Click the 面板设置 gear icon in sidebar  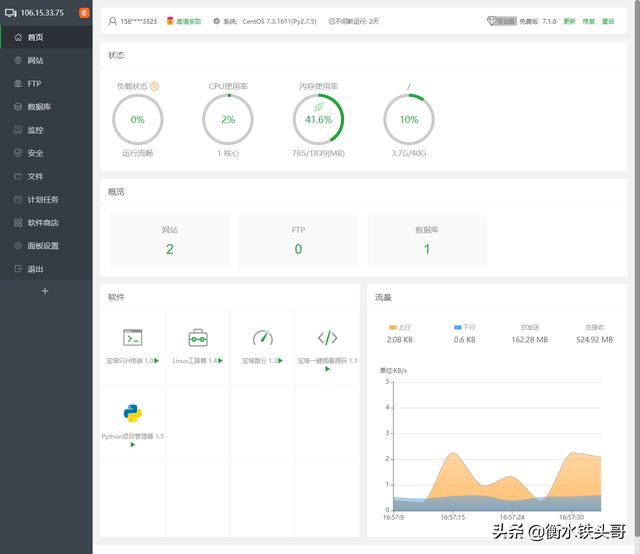(x=18, y=246)
